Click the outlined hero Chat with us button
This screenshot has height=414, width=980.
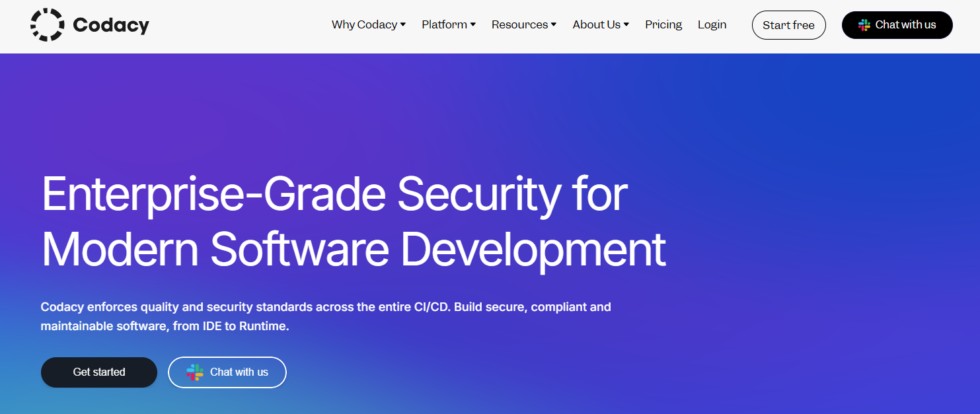click(227, 372)
